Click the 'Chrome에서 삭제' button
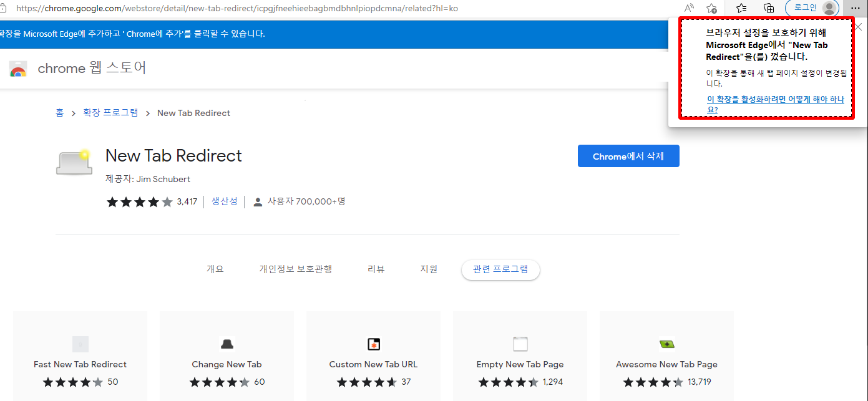Image resolution: width=868 pixels, height=401 pixels. pyautogui.click(x=628, y=156)
